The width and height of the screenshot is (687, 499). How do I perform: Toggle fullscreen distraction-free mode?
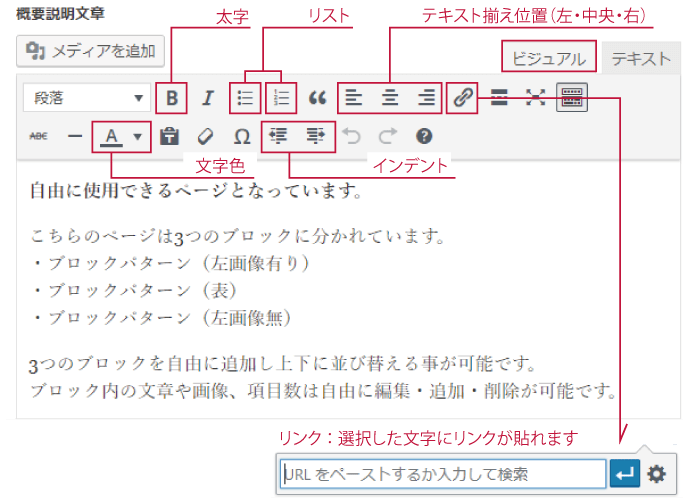(x=535, y=98)
